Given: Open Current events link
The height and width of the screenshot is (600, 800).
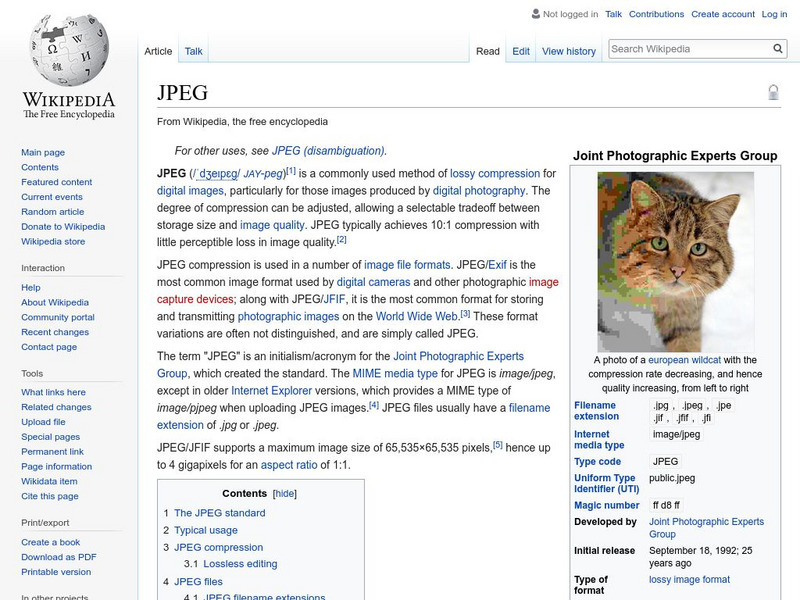Looking at the screenshot, I should pos(52,196).
